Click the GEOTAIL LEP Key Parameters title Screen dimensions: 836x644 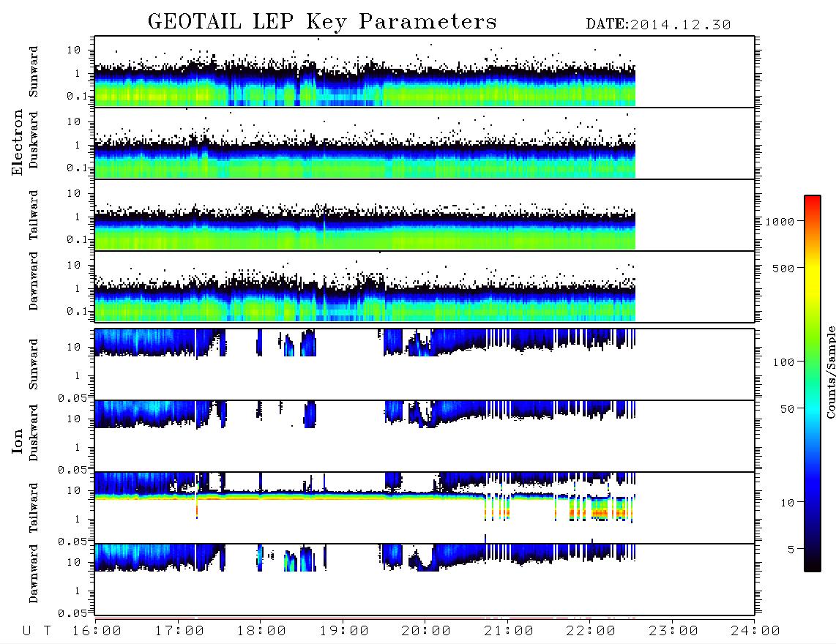point(322,22)
